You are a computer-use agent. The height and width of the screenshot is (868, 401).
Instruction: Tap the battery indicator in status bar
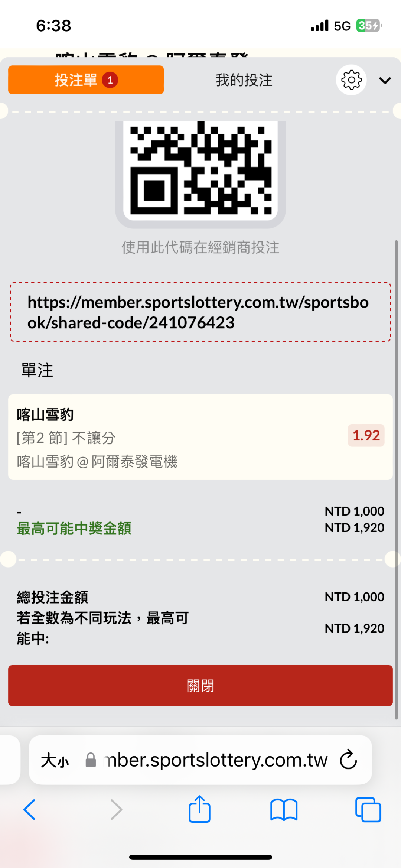[369, 26]
